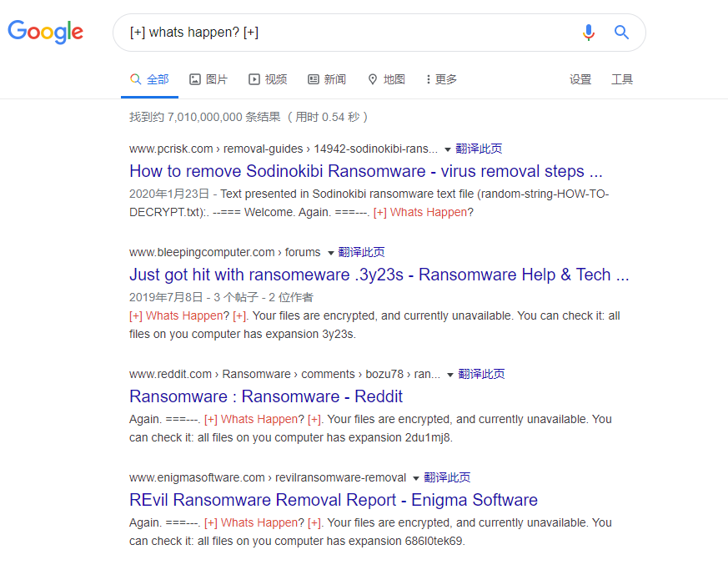
Task: Open 设置 (Settings) menu
Action: click(x=580, y=79)
